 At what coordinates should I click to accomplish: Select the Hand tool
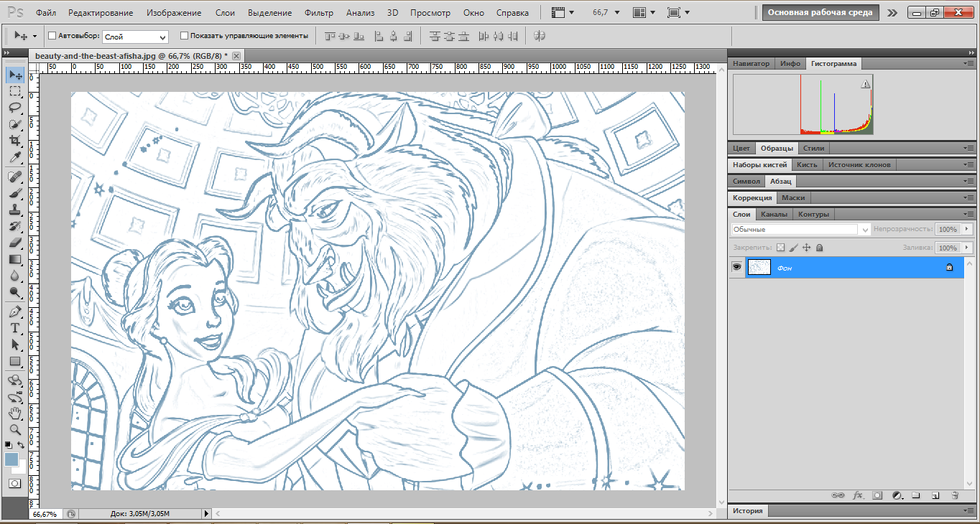(x=14, y=413)
